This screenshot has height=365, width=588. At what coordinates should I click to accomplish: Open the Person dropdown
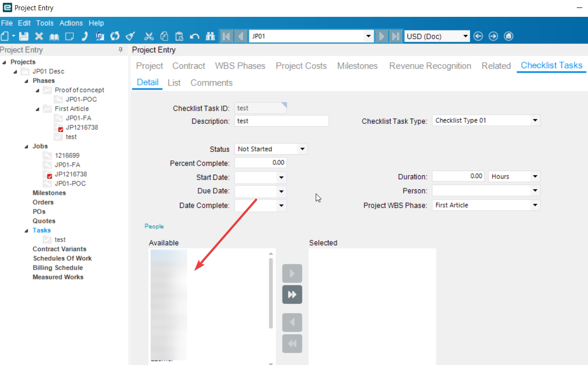tap(535, 191)
